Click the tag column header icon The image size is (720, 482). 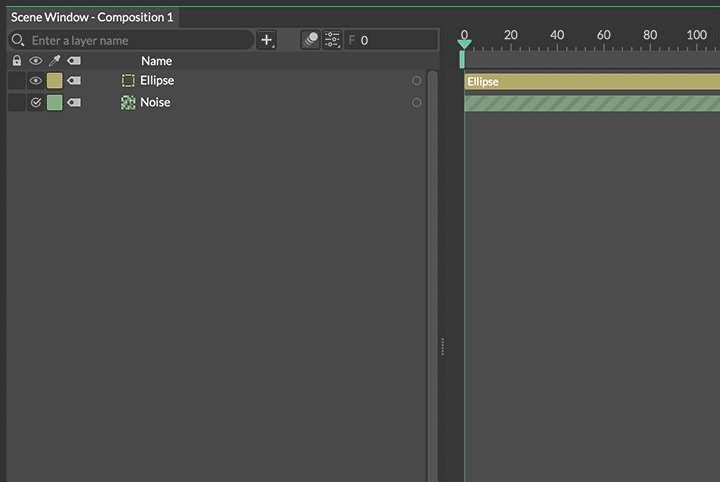(74, 61)
